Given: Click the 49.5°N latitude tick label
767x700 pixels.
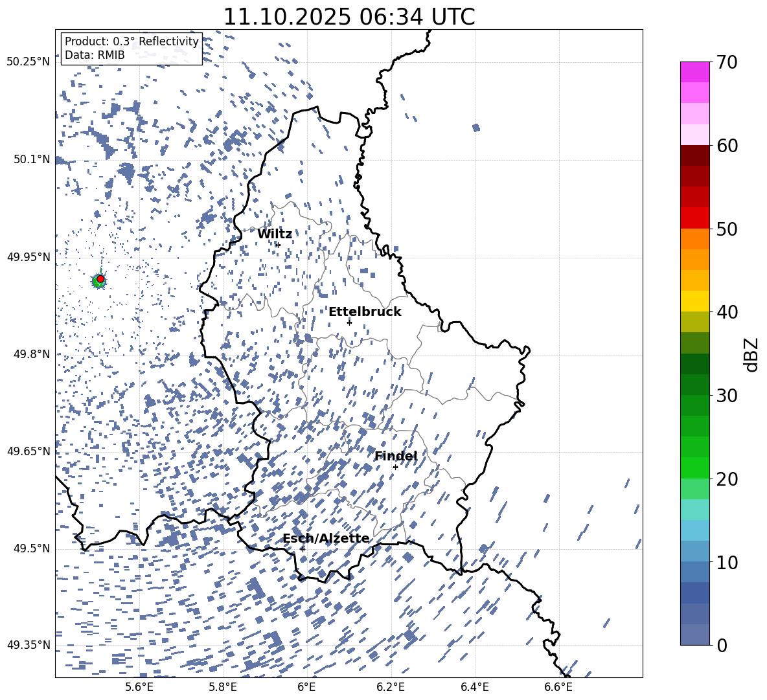Looking at the screenshot, I should pos(32,549).
